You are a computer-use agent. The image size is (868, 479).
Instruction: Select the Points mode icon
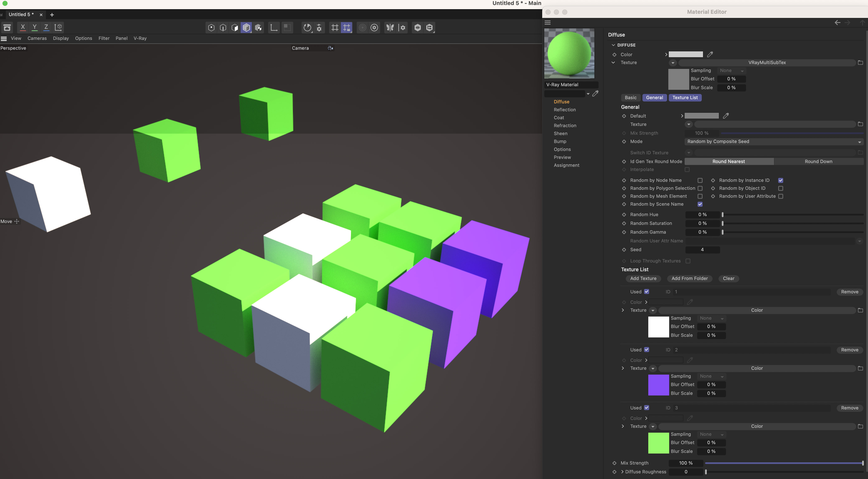point(211,28)
